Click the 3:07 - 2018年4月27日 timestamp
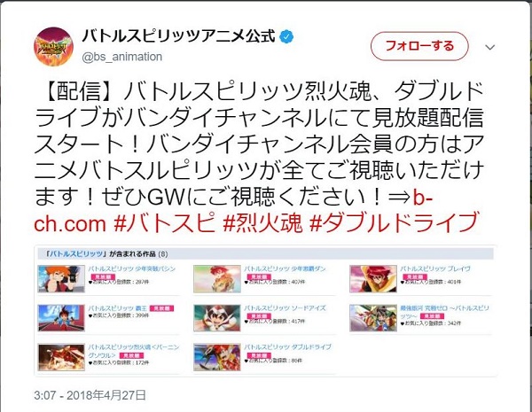This screenshot has width=532, height=412. pyautogui.click(x=90, y=395)
